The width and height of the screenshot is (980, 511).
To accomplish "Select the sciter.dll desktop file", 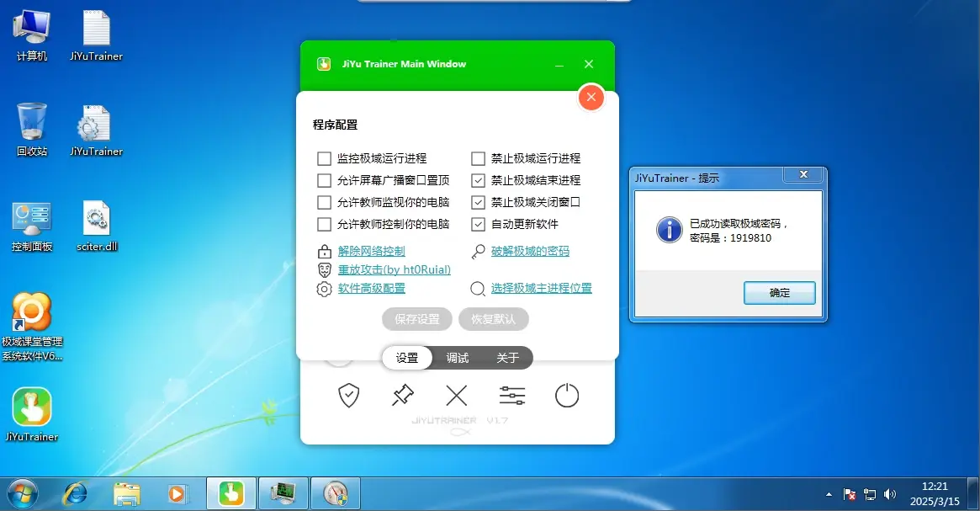I will click(96, 226).
